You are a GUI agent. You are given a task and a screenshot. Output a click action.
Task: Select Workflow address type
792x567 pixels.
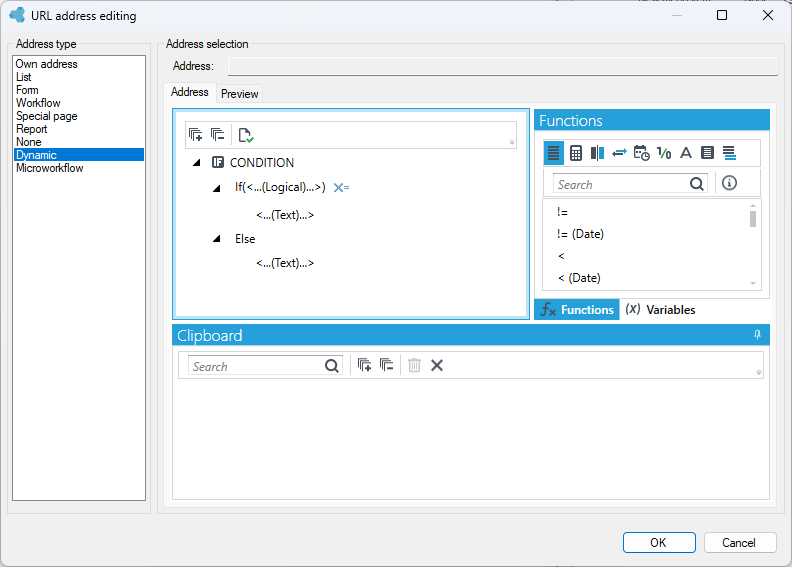(x=79, y=103)
